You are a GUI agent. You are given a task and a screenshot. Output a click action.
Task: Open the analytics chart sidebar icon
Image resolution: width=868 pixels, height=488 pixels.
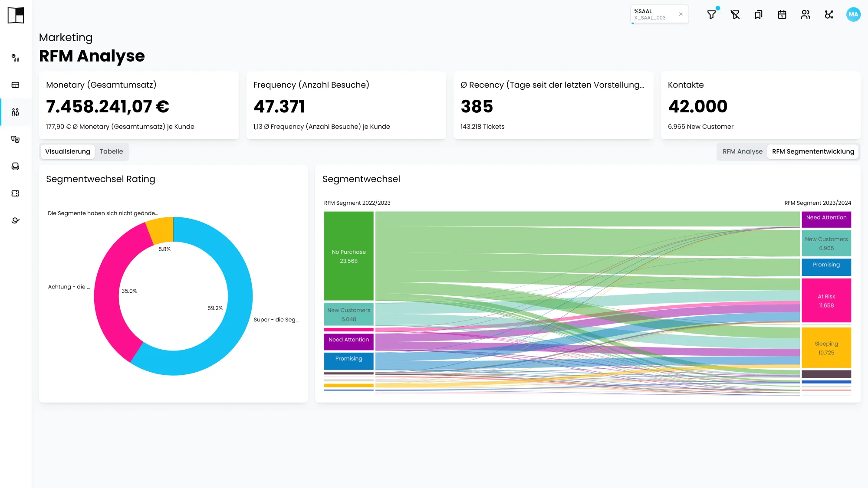pyautogui.click(x=16, y=58)
